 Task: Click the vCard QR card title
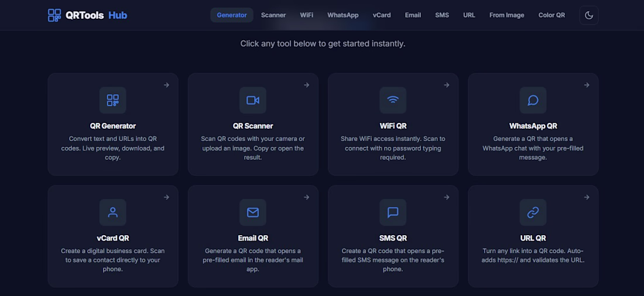(x=112, y=238)
